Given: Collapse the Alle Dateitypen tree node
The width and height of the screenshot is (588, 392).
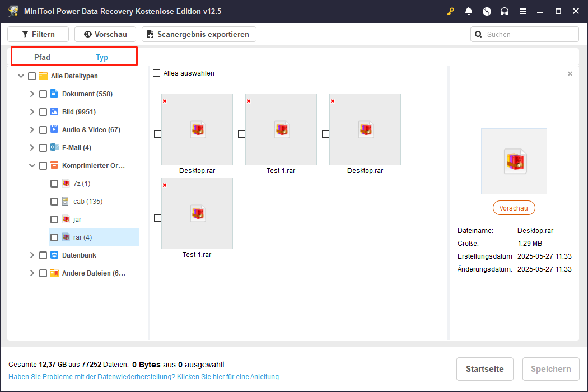Looking at the screenshot, I should [x=21, y=76].
